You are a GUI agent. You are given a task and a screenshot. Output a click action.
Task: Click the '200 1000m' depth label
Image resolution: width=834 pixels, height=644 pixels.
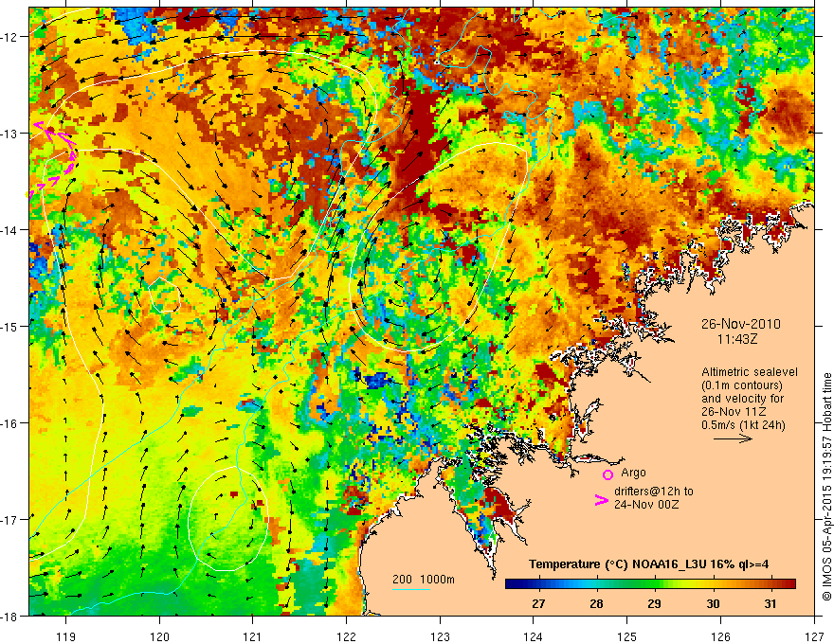(x=424, y=580)
